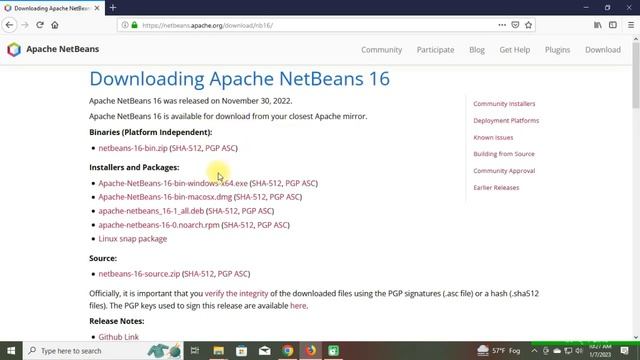Open PGP ASC link for Windows exe
The image size is (640, 360).
point(300,183)
